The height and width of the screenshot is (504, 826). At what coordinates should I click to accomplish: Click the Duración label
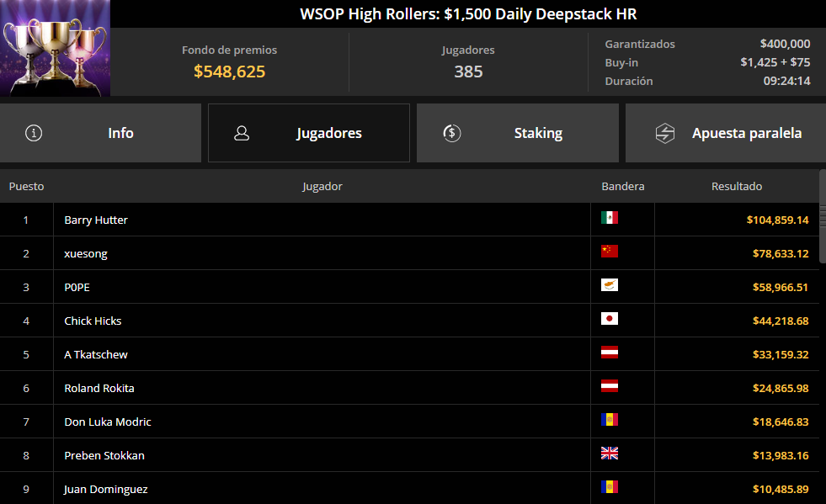pos(629,81)
